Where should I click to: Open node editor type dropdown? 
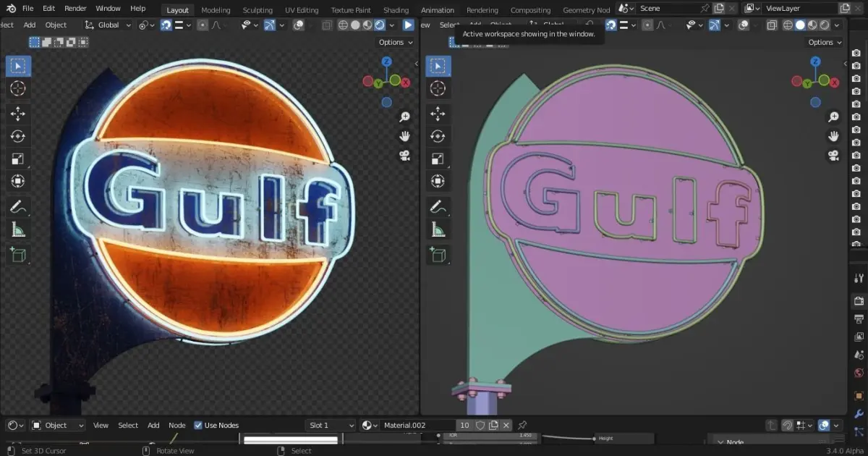click(x=15, y=426)
